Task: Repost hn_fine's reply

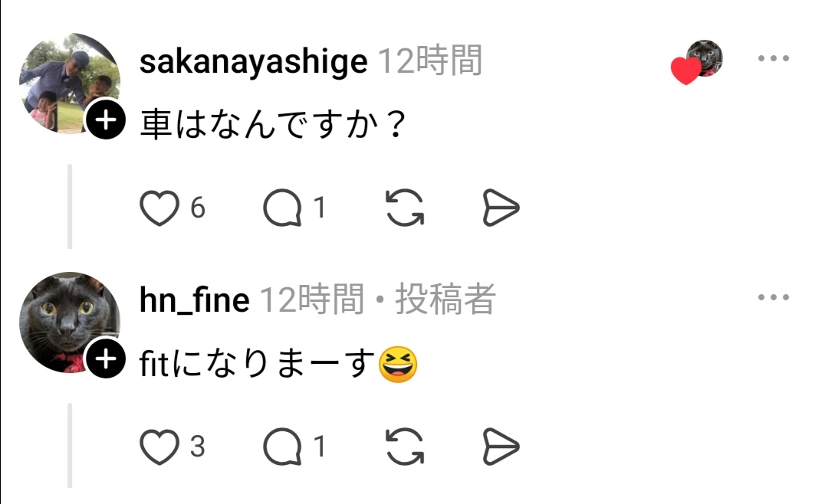Action: pyautogui.click(x=405, y=447)
